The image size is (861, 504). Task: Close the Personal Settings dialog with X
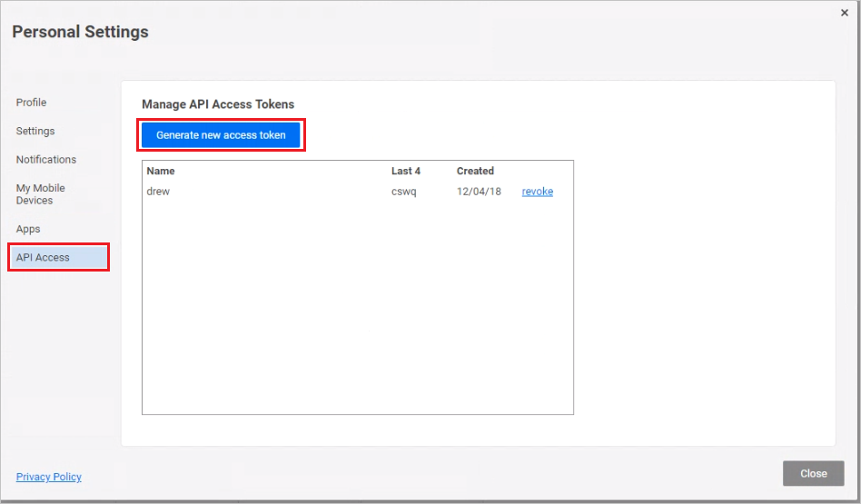point(844,13)
